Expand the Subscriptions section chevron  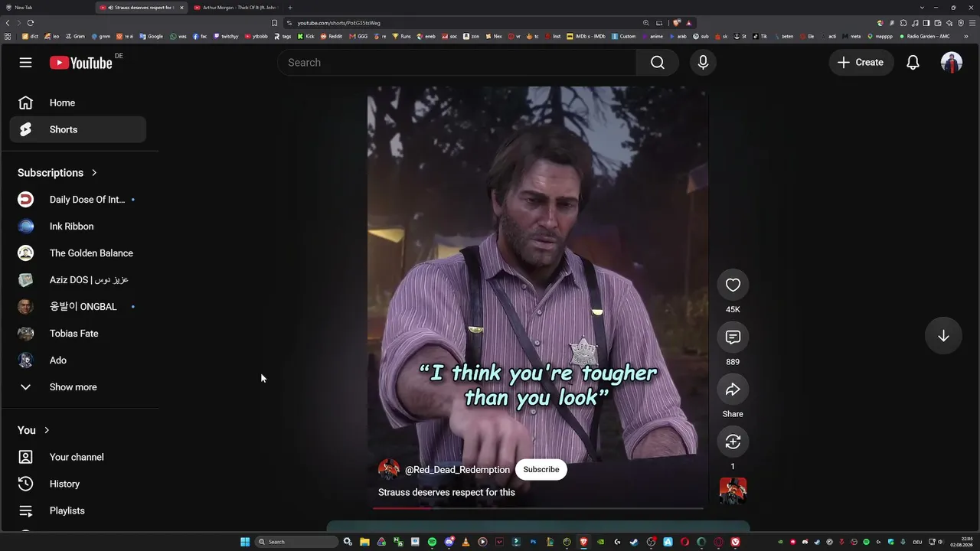click(x=94, y=173)
